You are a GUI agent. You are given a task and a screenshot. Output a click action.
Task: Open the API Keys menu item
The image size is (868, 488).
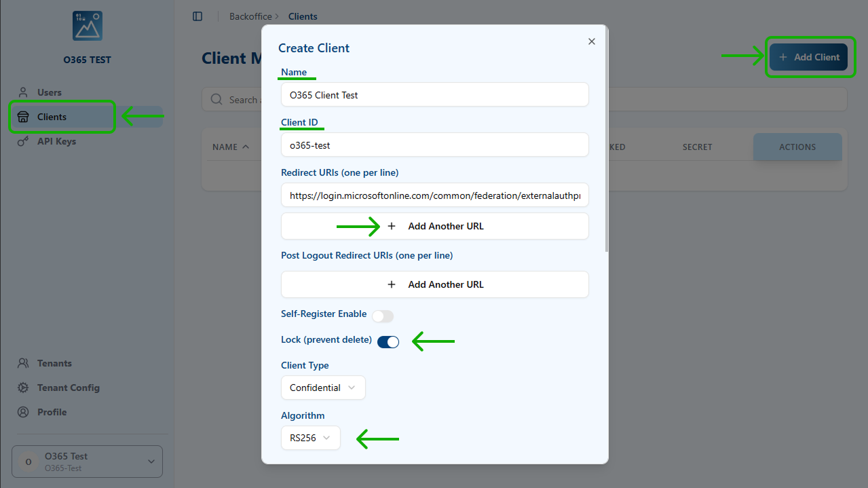pos(56,141)
